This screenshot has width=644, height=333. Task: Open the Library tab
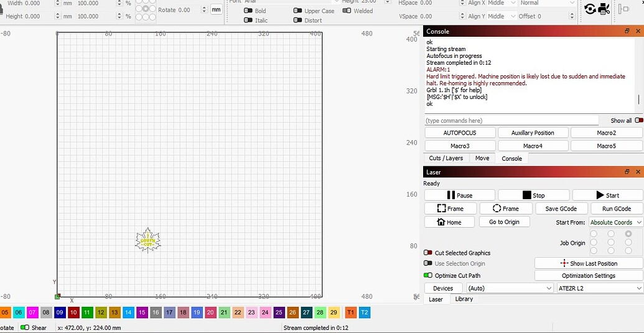[464, 299]
